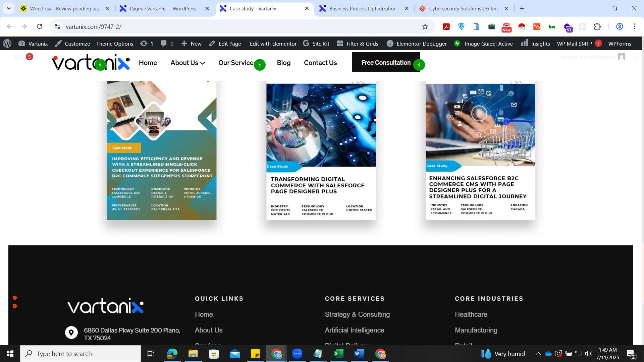Open Chrome three-dot menu
This screenshot has width=644, height=362.
(635, 26)
